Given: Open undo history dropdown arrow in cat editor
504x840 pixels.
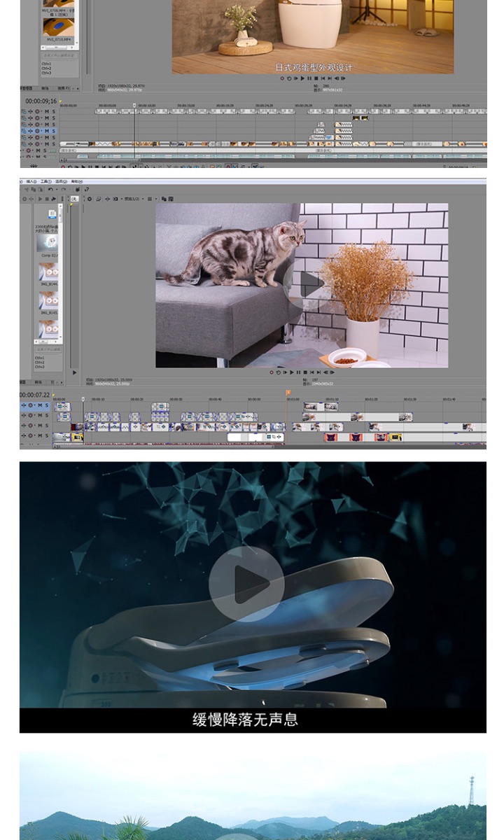Looking at the screenshot, I should pyautogui.click(x=57, y=189).
